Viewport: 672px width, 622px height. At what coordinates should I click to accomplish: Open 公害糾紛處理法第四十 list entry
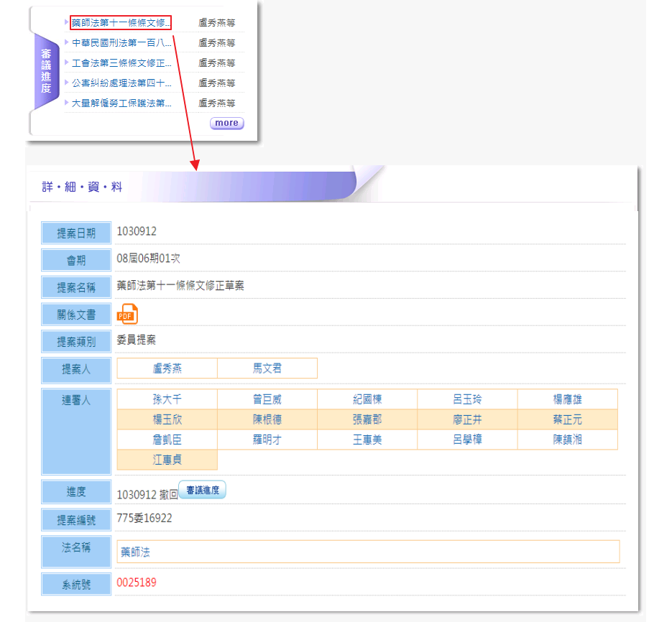click(x=121, y=83)
